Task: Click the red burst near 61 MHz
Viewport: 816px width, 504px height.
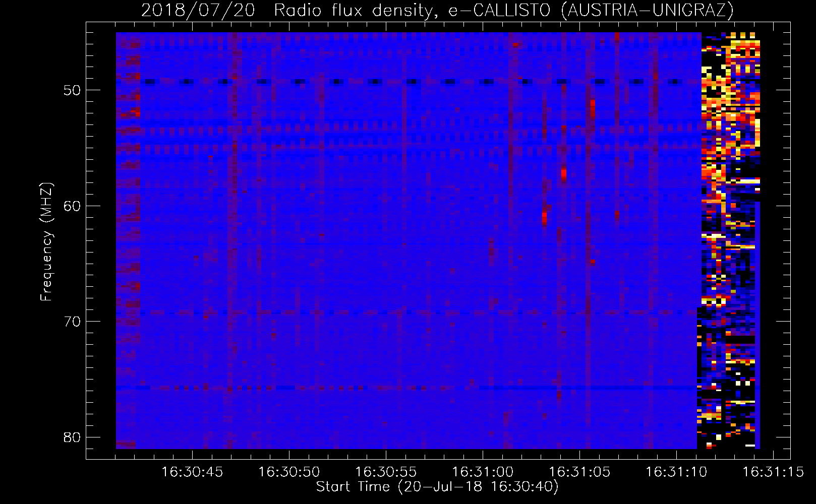Action: [x=545, y=217]
